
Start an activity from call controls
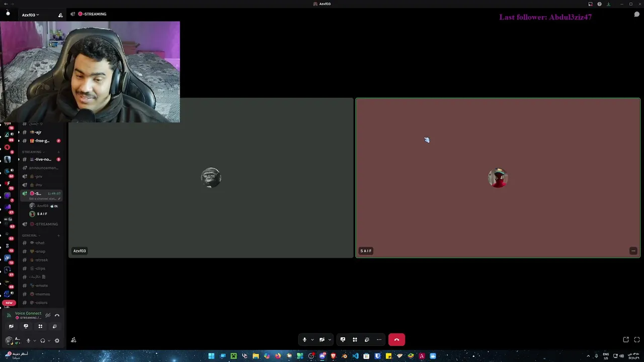click(355, 340)
